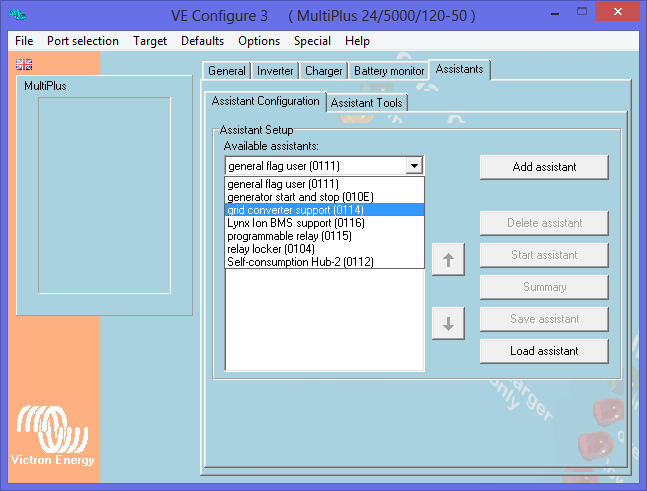Switch to the Inverter tab
The height and width of the screenshot is (491, 647).
coord(275,71)
